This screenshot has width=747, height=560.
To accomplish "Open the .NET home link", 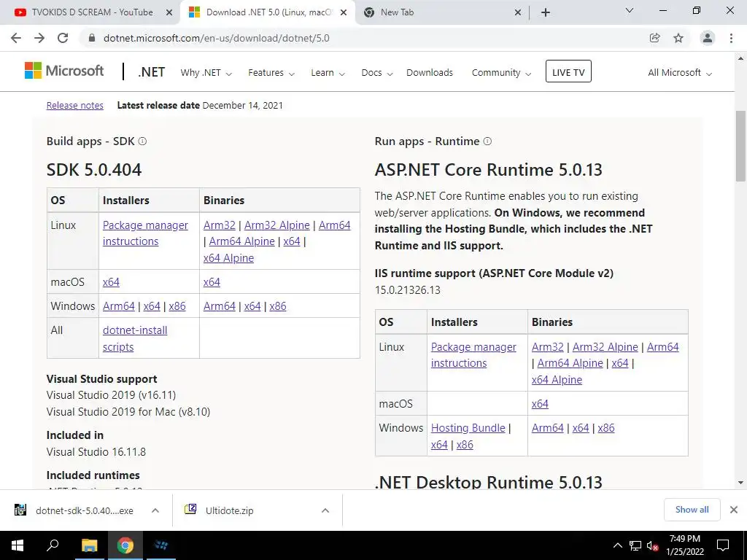I will (x=152, y=72).
